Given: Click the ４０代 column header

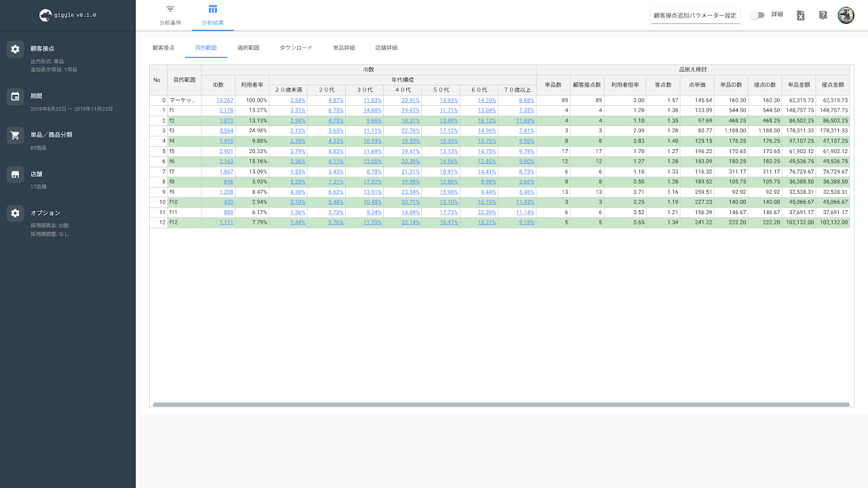Looking at the screenshot, I should click(402, 90).
